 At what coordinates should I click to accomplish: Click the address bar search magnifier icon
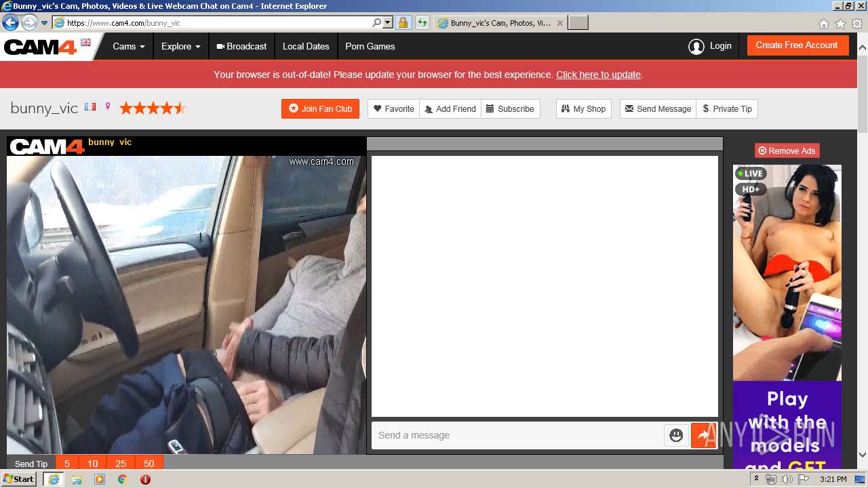pyautogui.click(x=377, y=22)
